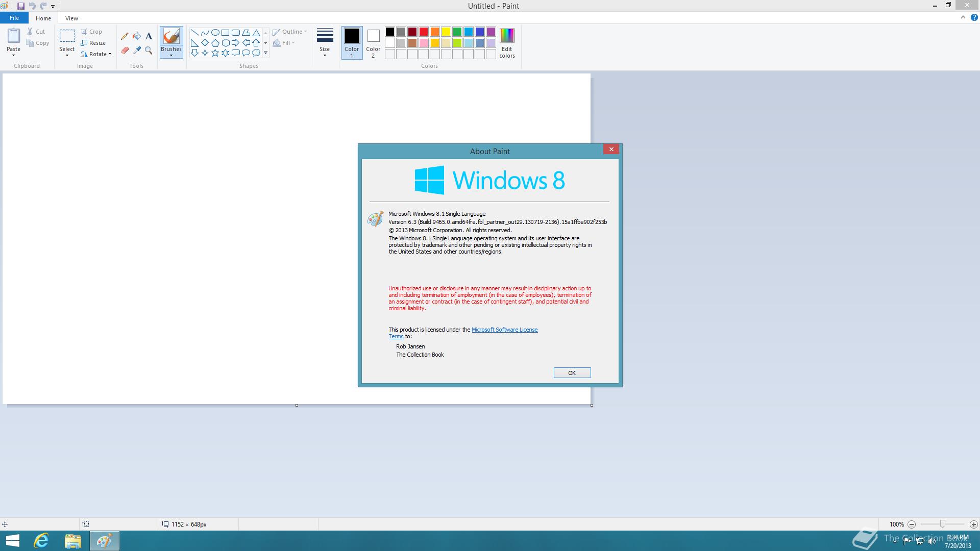
Task: Click the Paste clipboard icon
Action: point(14,36)
